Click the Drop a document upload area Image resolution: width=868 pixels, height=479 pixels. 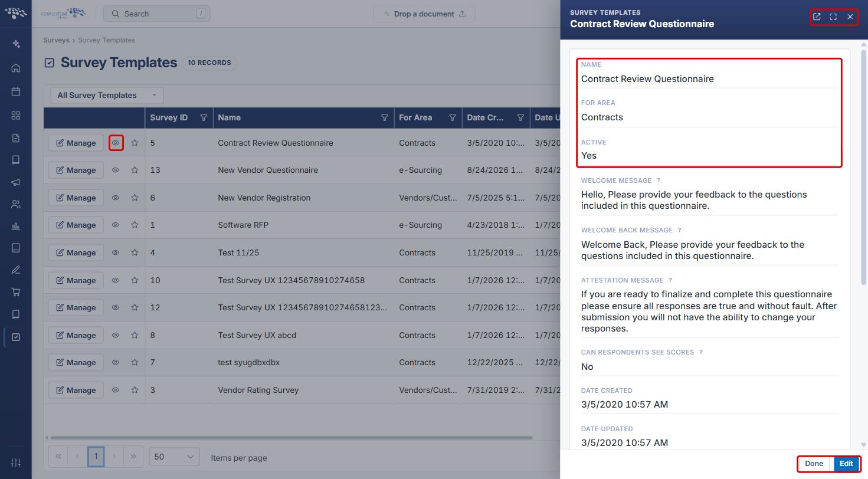coord(424,14)
